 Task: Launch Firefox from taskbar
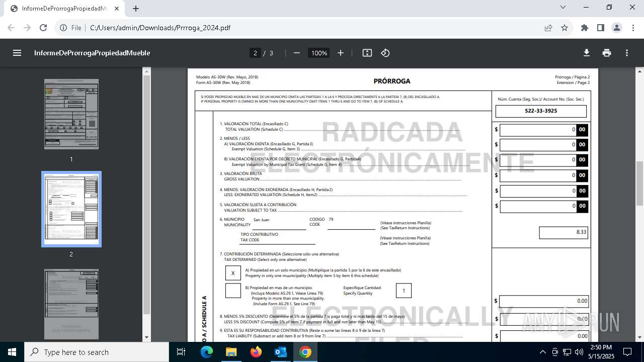(x=256, y=352)
